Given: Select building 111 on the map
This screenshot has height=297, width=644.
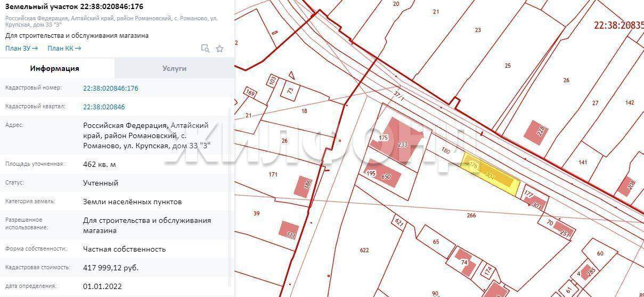Looking at the screenshot, I should click(289, 230).
